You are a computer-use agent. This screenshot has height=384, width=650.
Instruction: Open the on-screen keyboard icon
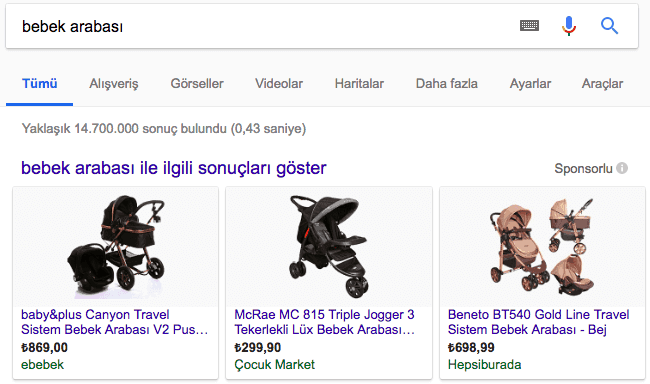coord(529,26)
